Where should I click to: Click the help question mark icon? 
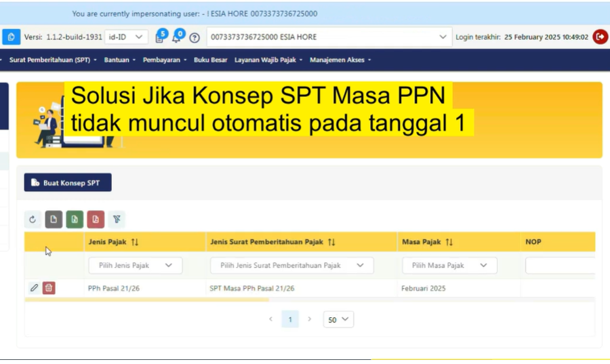(x=195, y=38)
